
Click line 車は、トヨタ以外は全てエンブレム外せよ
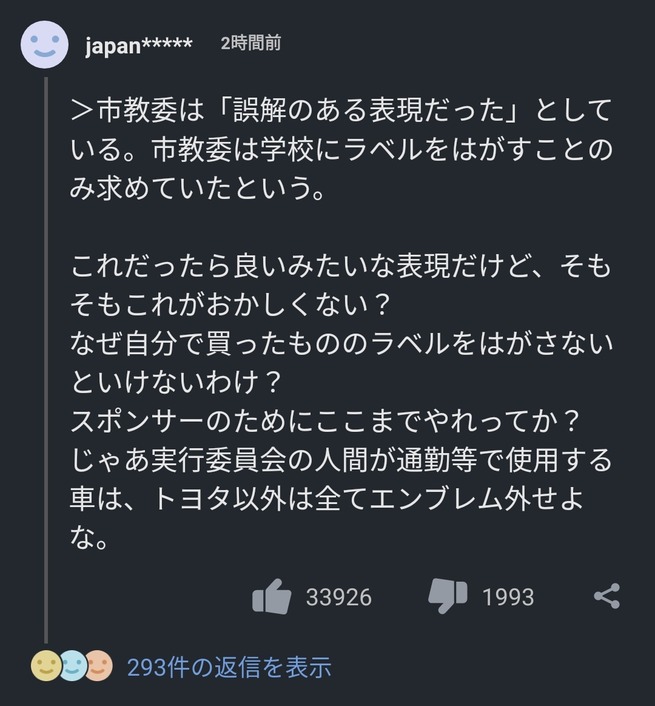coord(327,499)
